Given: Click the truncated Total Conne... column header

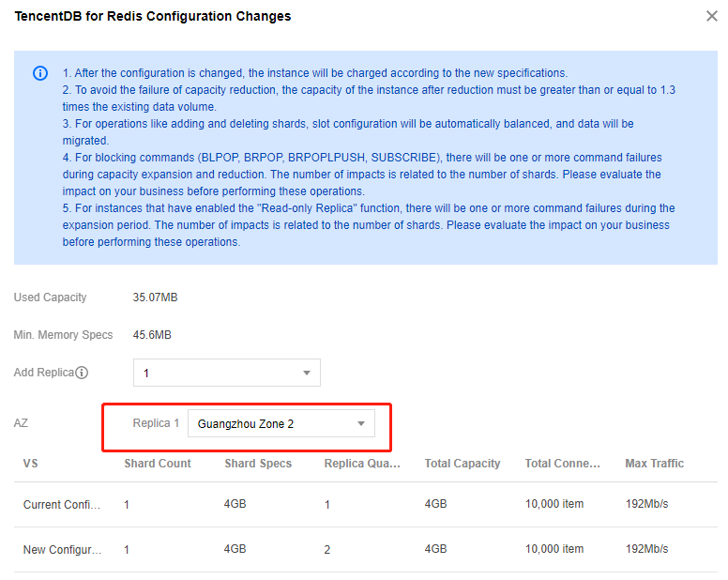Looking at the screenshot, I should (563, 464).
